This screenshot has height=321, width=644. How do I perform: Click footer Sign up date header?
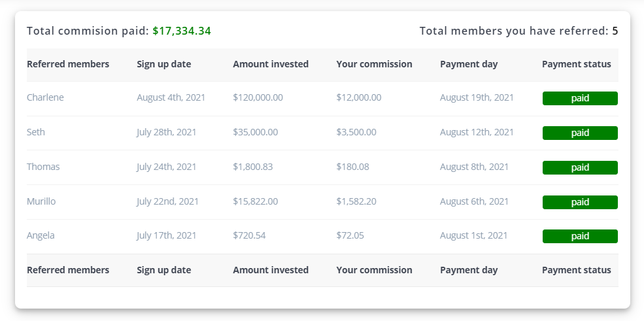[164, 270]
